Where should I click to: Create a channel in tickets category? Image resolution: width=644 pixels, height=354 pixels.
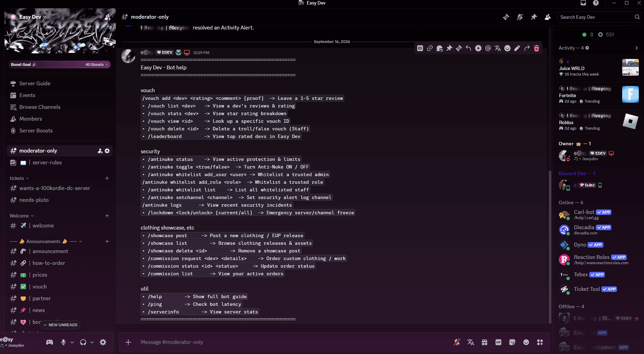click(107, 178)
